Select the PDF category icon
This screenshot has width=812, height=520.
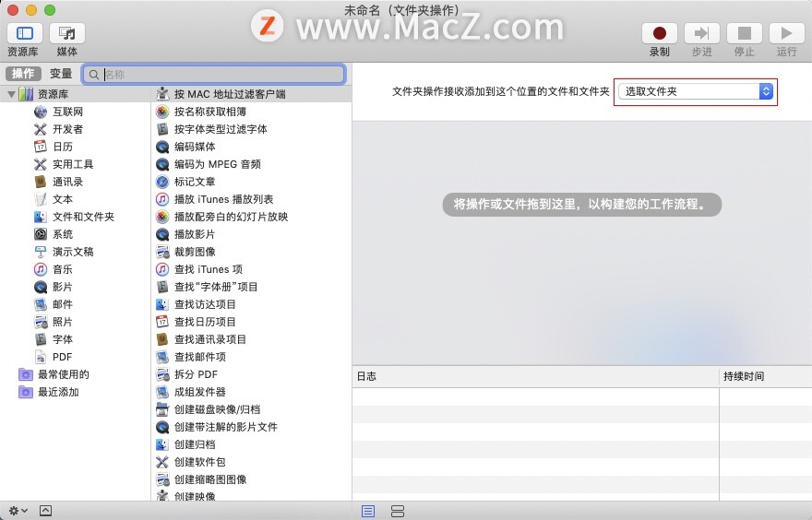[x=41, y=357]
